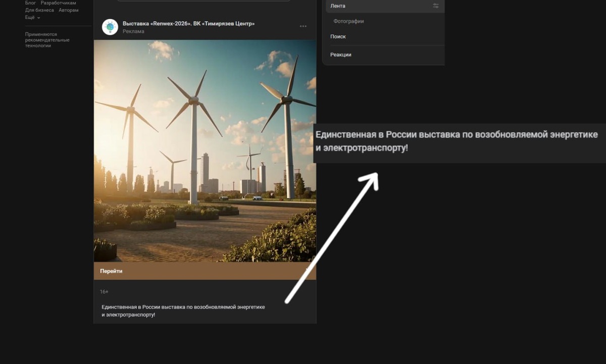
Task: Open the Авторам footer link
Action: 68,10
